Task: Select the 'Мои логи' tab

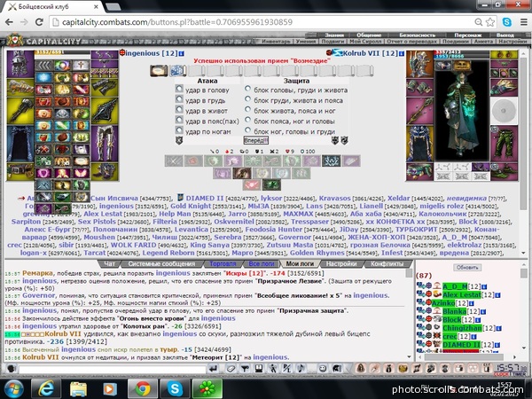Action: point(300,263)
